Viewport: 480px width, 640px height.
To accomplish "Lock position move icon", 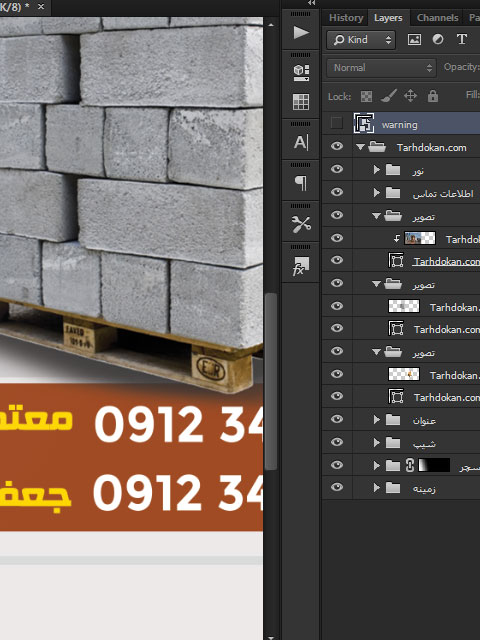I will click(410, 96).
